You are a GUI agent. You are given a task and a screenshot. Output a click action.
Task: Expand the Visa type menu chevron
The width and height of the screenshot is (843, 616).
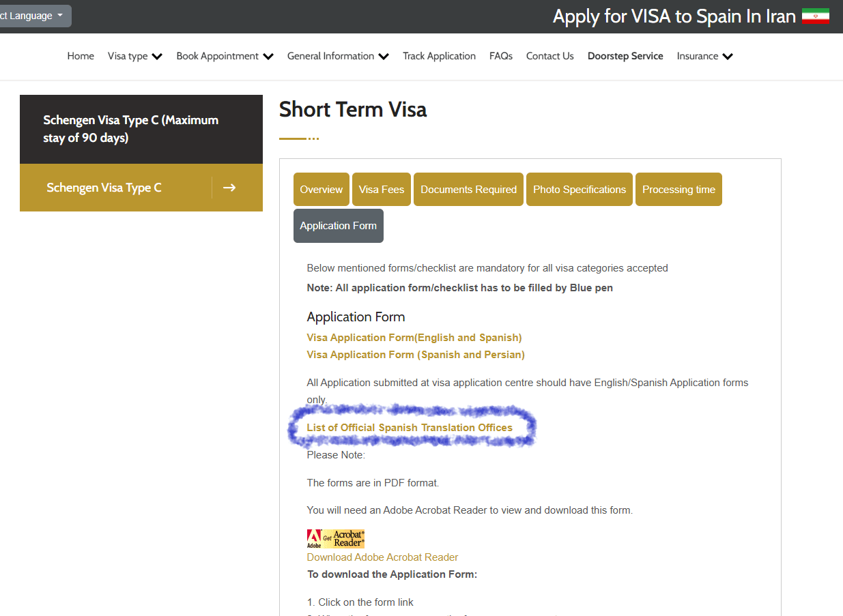point(157,57)
